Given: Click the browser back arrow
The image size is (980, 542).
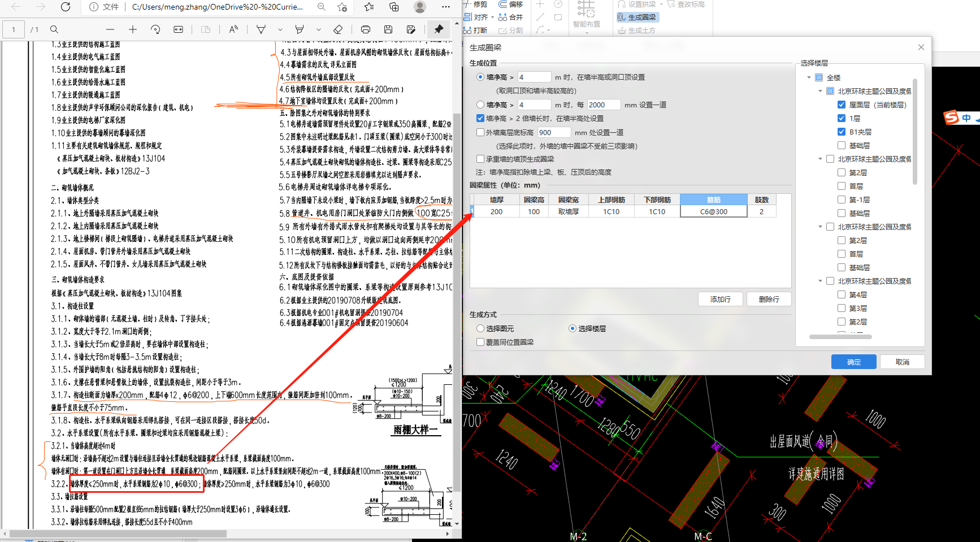Looking at the screenshot, I should click(x=16, y=7).
